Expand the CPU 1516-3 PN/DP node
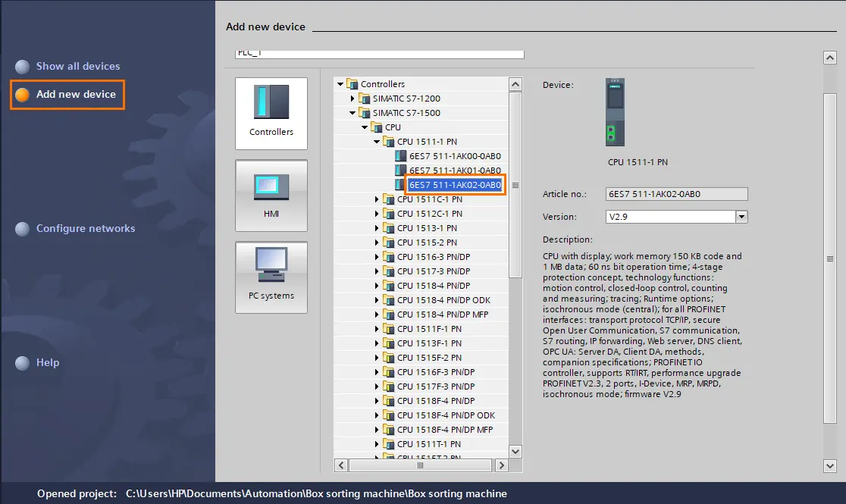 pos(377,257)
